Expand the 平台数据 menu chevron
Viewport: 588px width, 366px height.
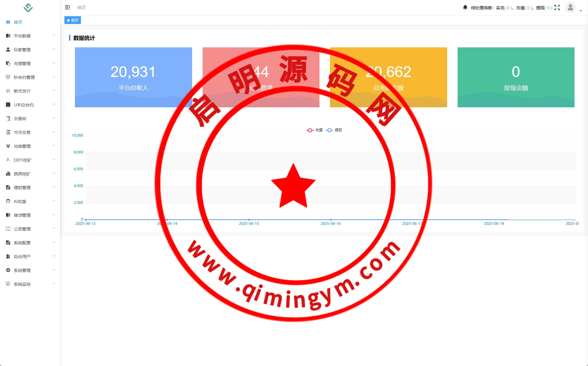(54, 36)
